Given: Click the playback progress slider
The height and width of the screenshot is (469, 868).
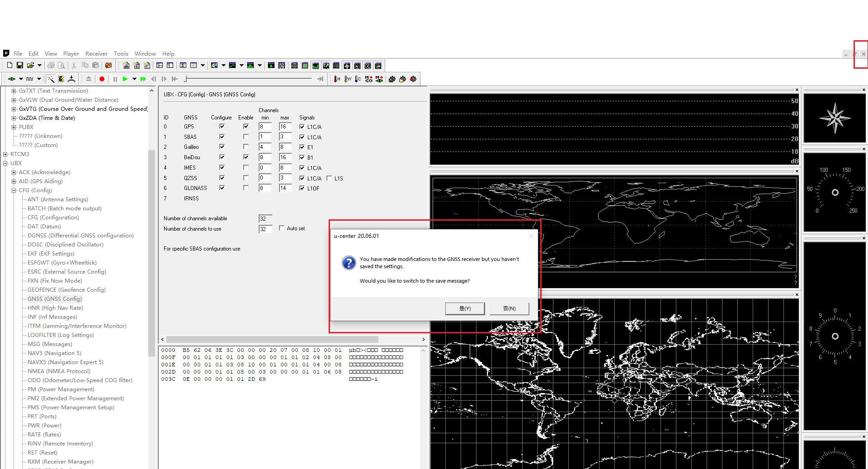Looking at the screenshot, I should (x=249, y=79).
